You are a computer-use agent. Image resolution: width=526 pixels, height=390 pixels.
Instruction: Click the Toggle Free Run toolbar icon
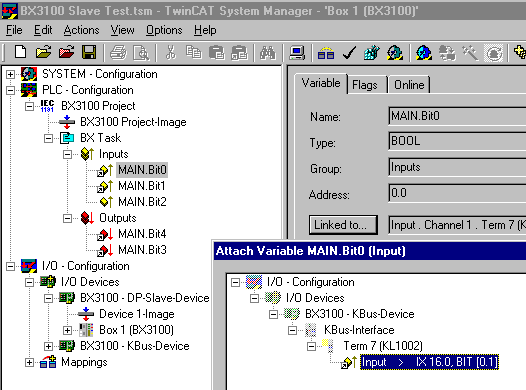coord(493,53)
